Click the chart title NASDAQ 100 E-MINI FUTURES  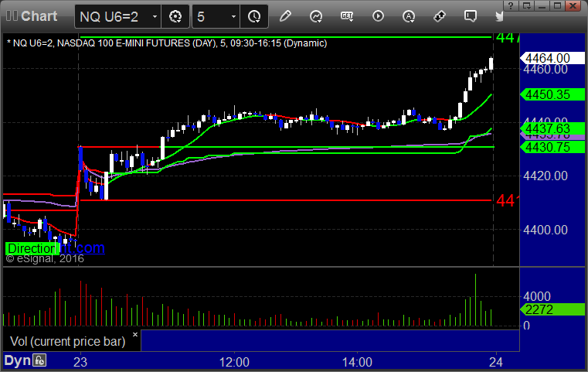pos(123,43)
